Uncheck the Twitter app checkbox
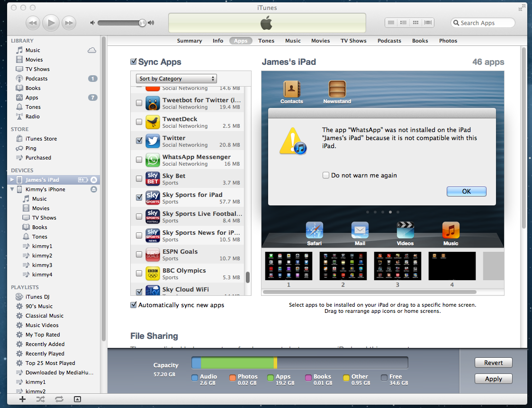Viewport: 532px width, 408px height. pos(139,140)
